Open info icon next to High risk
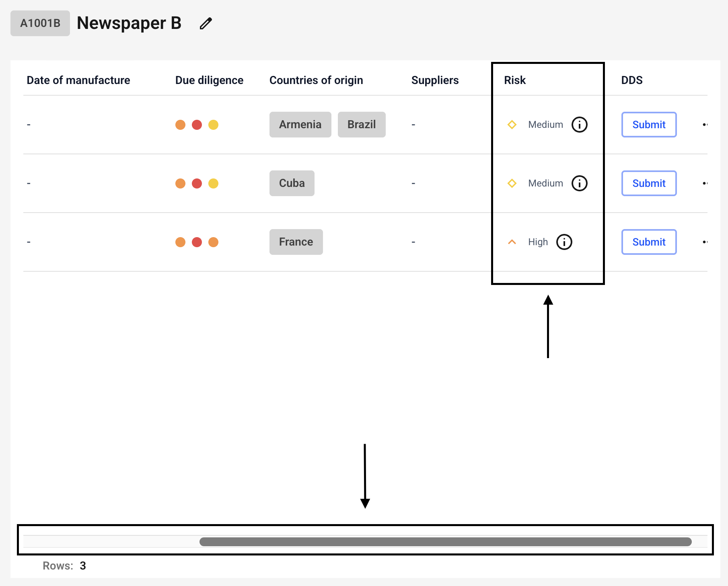The height and width of the screenshot is (586, 728). [564, 242]
